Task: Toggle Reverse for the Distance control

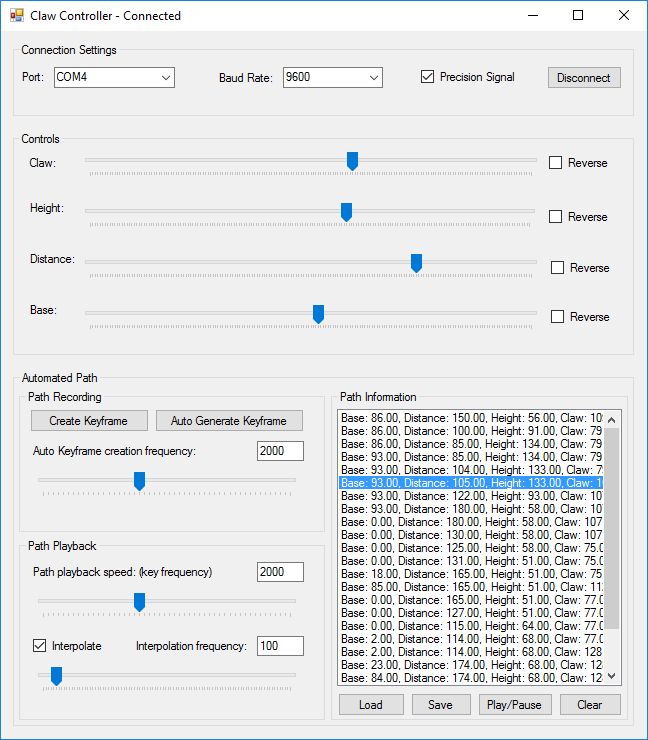Action: (x=558, y=268)
